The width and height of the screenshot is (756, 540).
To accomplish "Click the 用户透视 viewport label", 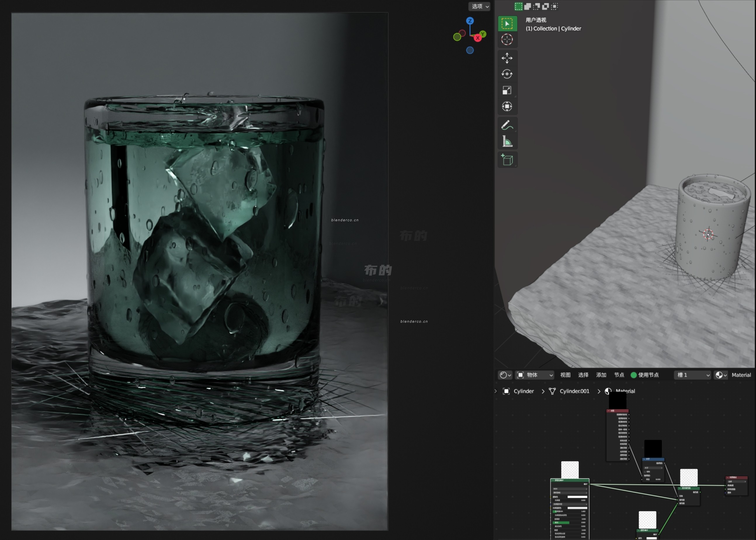I will (x=536, y=20).
